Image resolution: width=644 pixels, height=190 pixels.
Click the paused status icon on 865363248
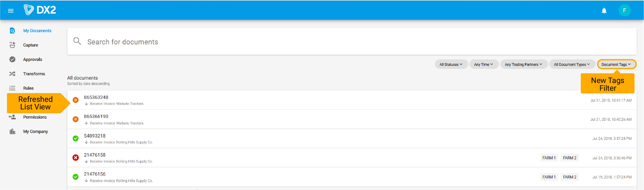tap(76, 100)
